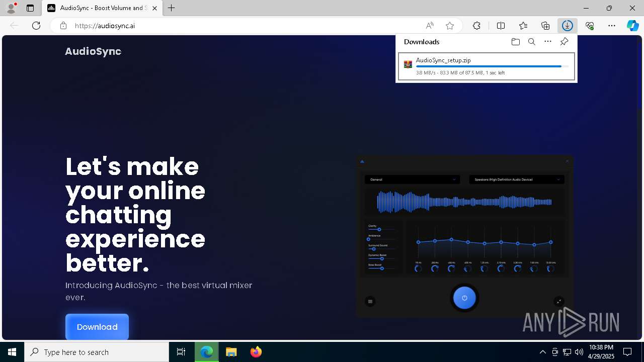The image size is (644, 362).
Task: Click the blue power button in mixer preview
Action: point(464,298)
